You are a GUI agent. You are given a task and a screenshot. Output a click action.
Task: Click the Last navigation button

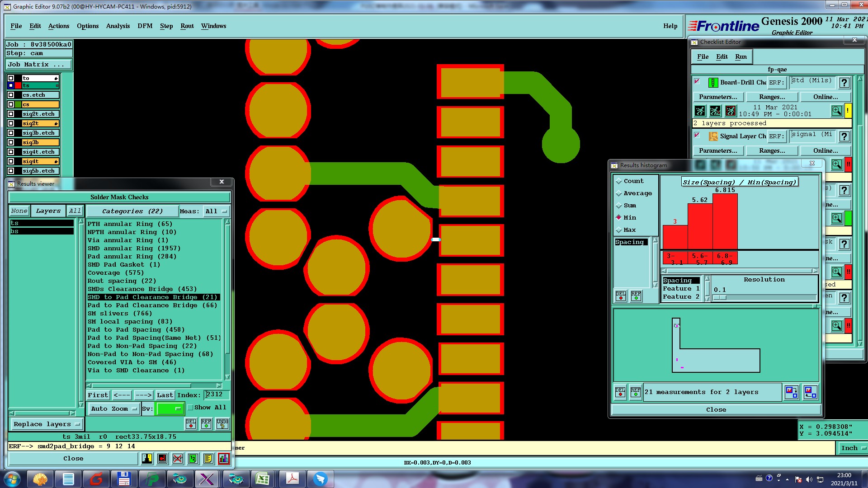pyautogui.click(x=165, y=395)
